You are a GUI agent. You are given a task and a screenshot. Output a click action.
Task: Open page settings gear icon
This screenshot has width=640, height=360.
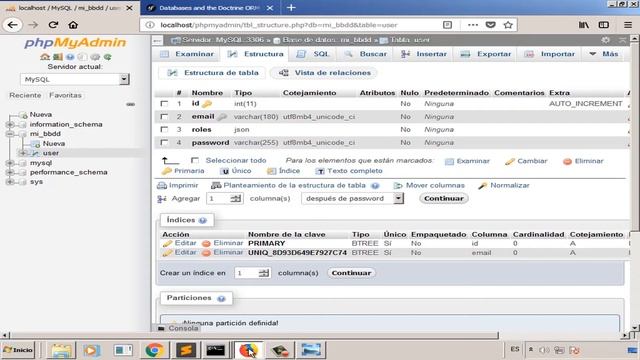tap(605, 40)
